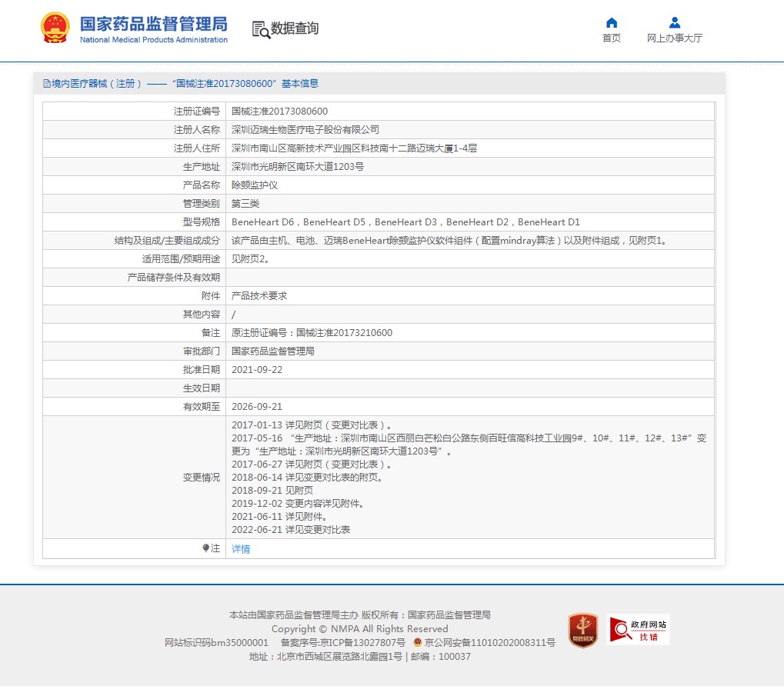Select expiry date 2026-09-21
Image resolution: width=784 pixels, height=696 pixels.
coord(257,407)
